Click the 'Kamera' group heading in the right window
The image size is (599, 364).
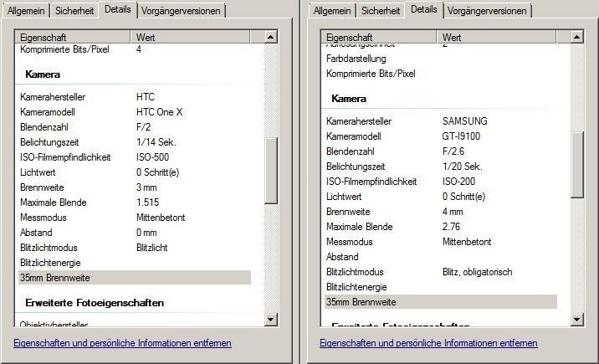(349, 99)
